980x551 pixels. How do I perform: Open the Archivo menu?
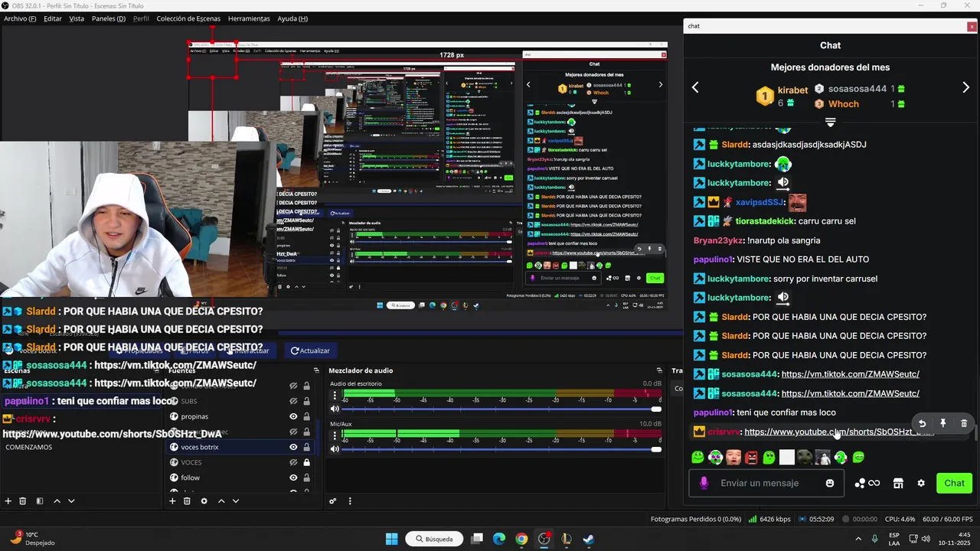tap(20, 18)
